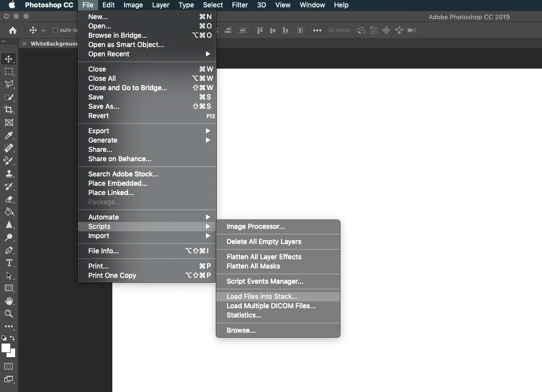Open the background color picker
This screenshot has height=392, width=542.
pyautogui.click(x=13, y=354)
